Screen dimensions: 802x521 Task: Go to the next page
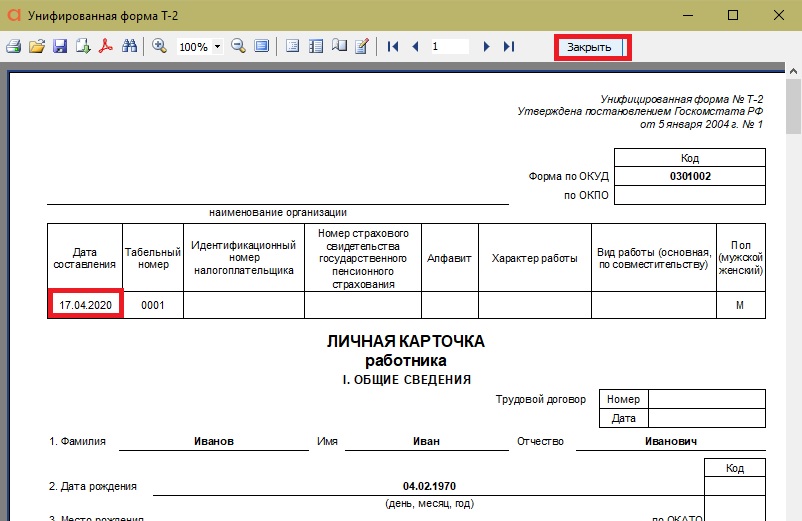pos(486,47)
